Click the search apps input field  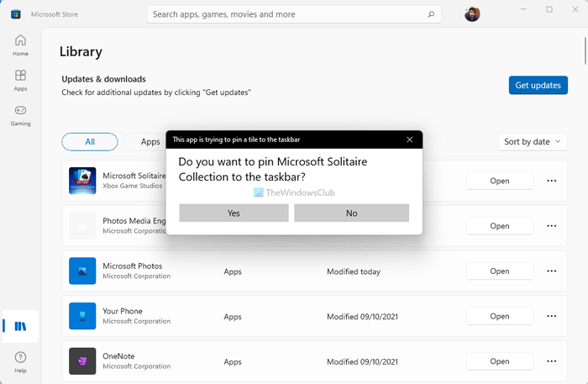coord(286,14)
